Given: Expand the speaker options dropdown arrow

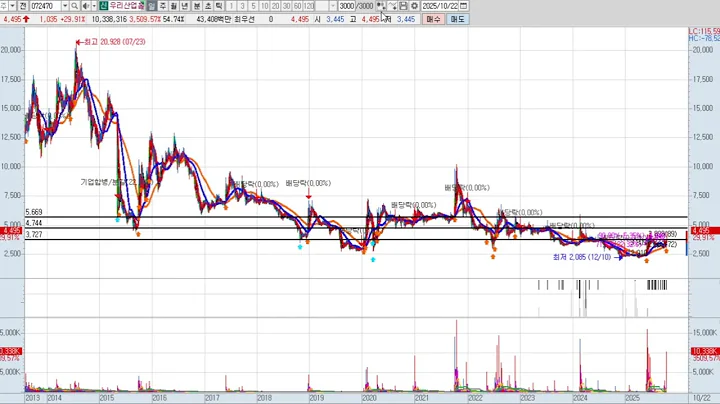Looking at the screenshot, I should pyautogui.click(x=94, y=6).
